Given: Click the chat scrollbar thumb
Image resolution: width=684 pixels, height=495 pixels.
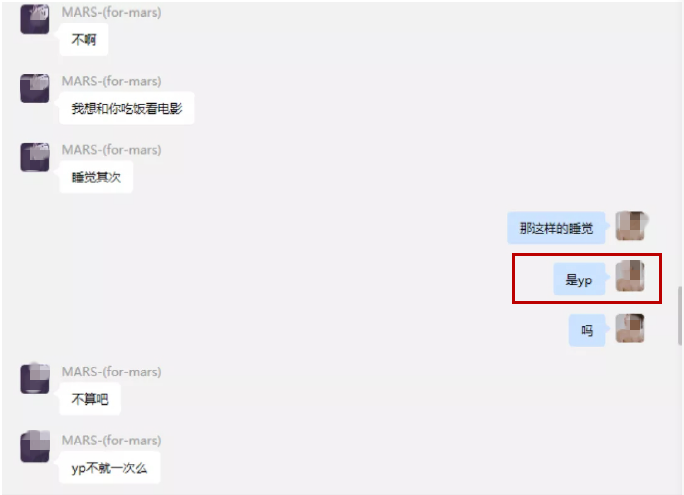Looking at the screenshot, I should click(x=680, y=316).
